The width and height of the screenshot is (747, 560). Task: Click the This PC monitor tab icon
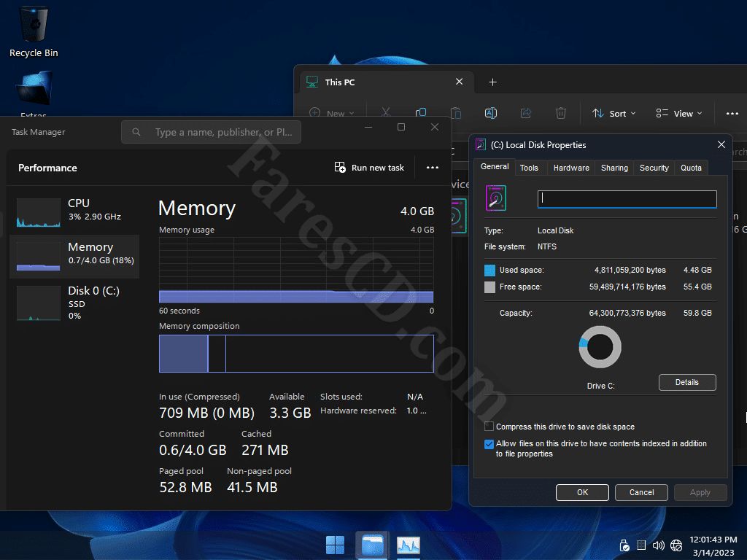click(x=312, y=82)
